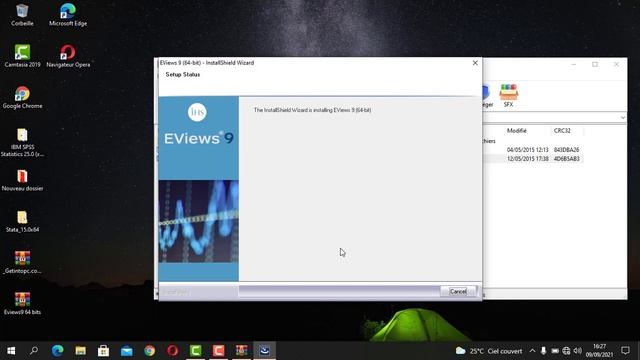Viewport: 640px width, 360px height.
Task: Open the weather widget showing 25°C
Action: tap(489, 351)
